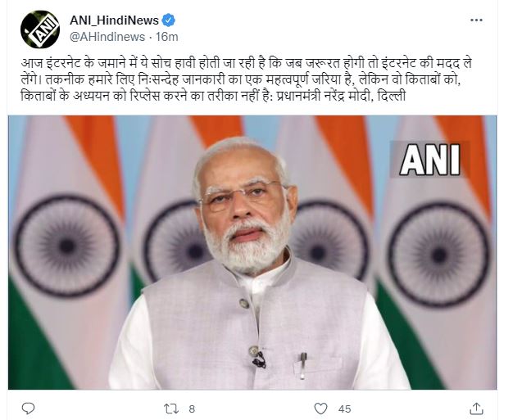Click the like count 45

coord(344,409)
